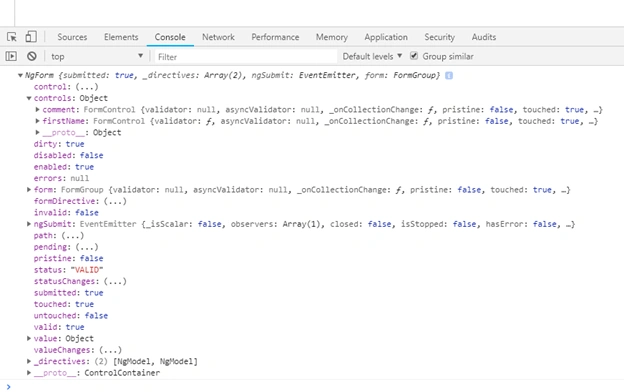Click the touched: true property row
Image resolution: width=624 pixels, height=392 pixels.
64,304
